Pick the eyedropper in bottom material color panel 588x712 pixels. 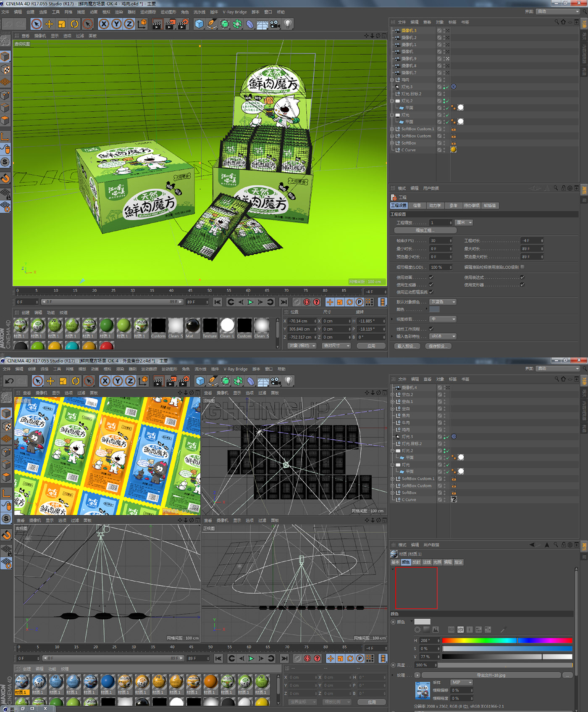(x=503, y=629)
